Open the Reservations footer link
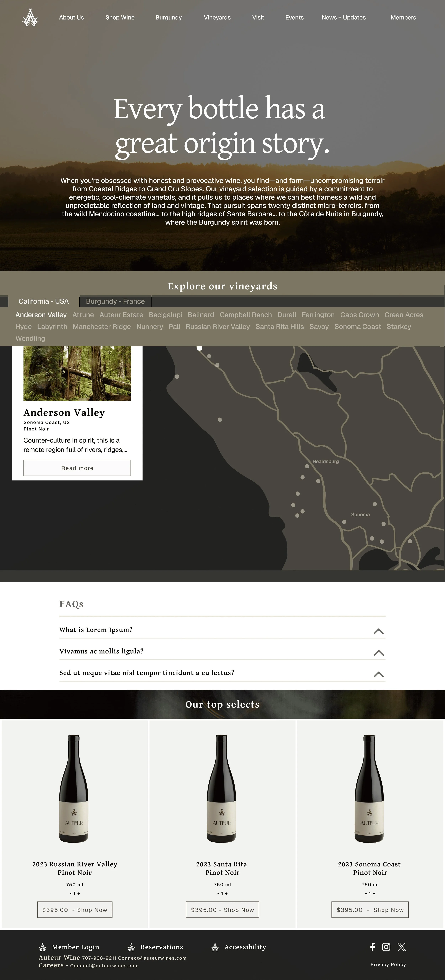The height and width of the screenshot is (980, 445). tap(162, 947)
